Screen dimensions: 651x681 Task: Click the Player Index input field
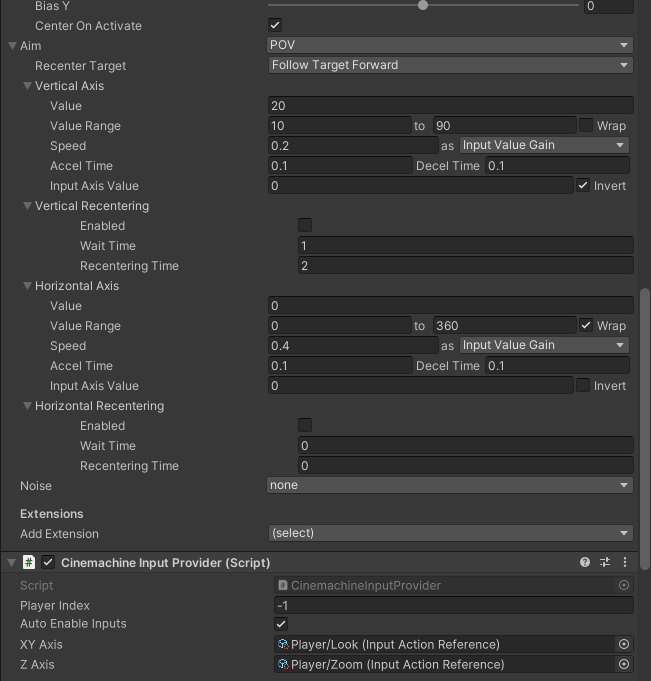[452, 605]
